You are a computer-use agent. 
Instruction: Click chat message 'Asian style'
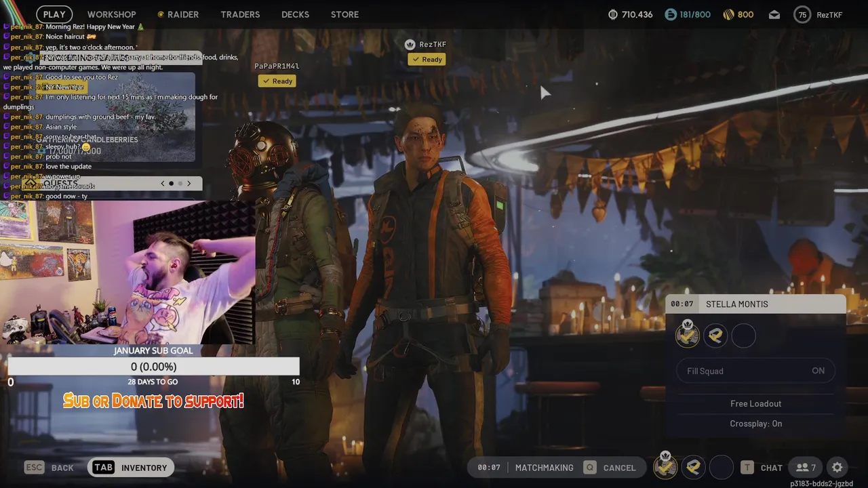pyautogui.click(x=61, y=127)
